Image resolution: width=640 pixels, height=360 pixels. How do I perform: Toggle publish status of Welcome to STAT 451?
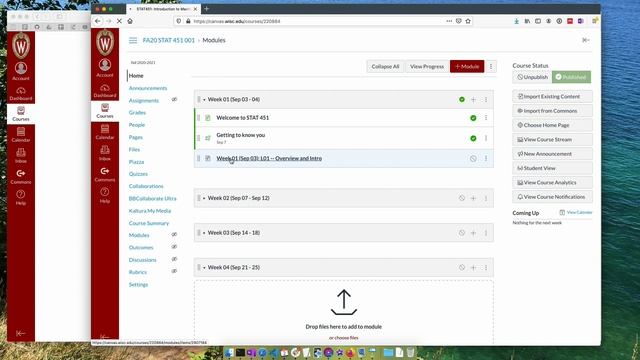[473, 118]
